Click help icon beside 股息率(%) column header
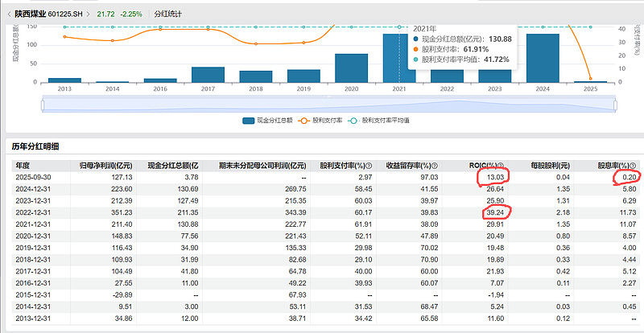 634,164
